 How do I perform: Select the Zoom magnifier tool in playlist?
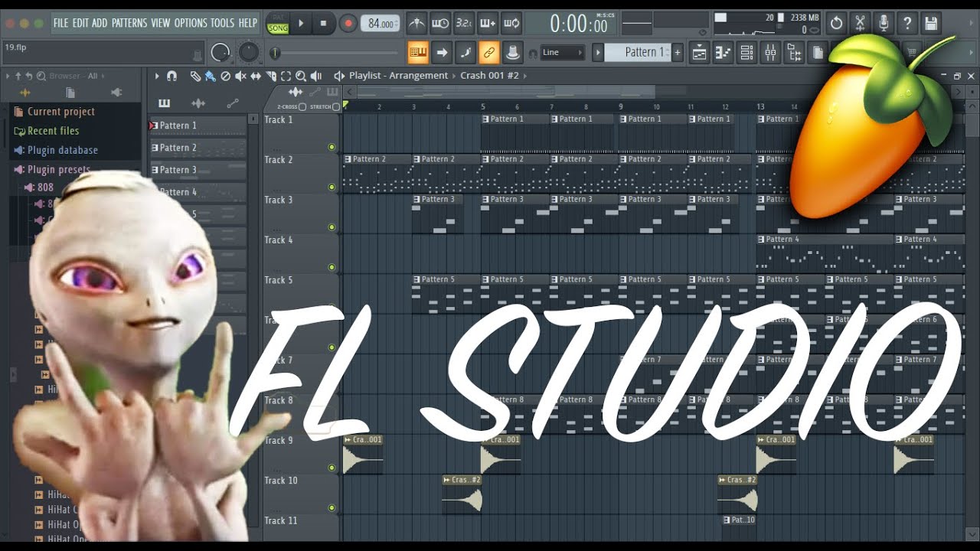301,76
